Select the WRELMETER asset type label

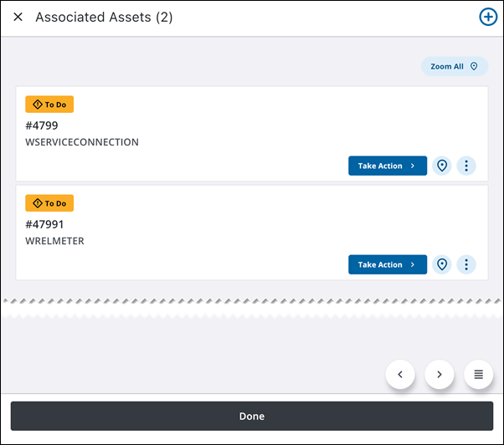tap(55, 241)
